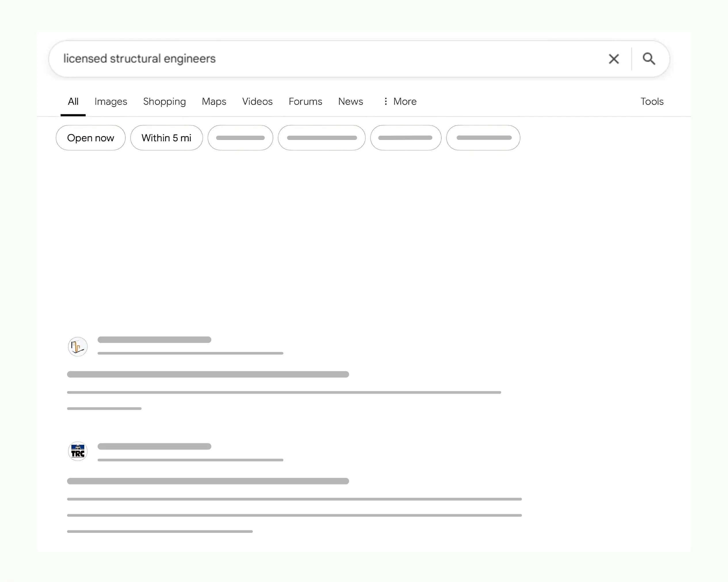Click the TRC site favicon

point(78,451)
